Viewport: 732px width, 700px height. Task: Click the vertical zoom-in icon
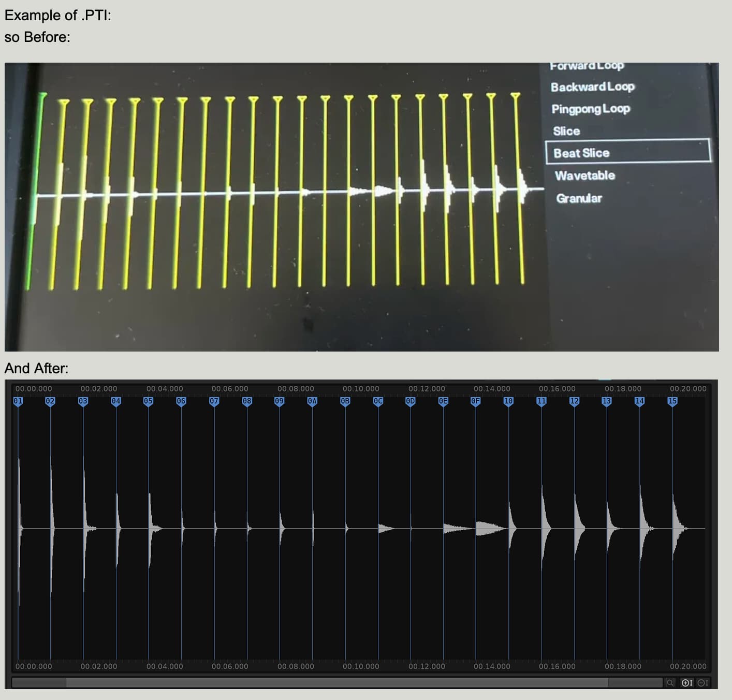click(x=687, y=682)
